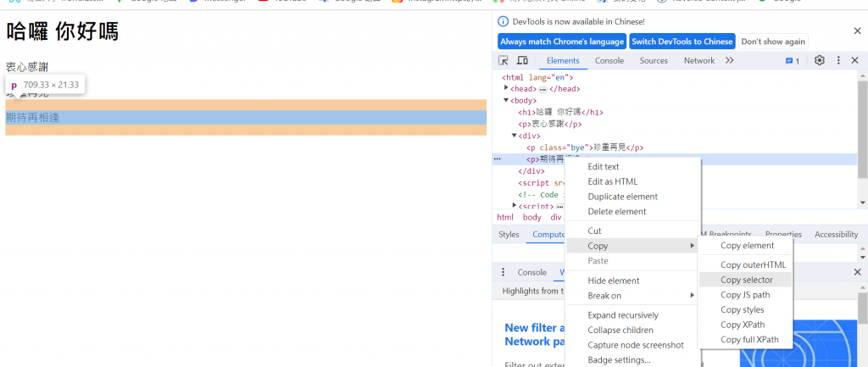Click the ellipsis badge inside head tag
The height and width of the screenshot is (367, 868).
coord(543,89)
